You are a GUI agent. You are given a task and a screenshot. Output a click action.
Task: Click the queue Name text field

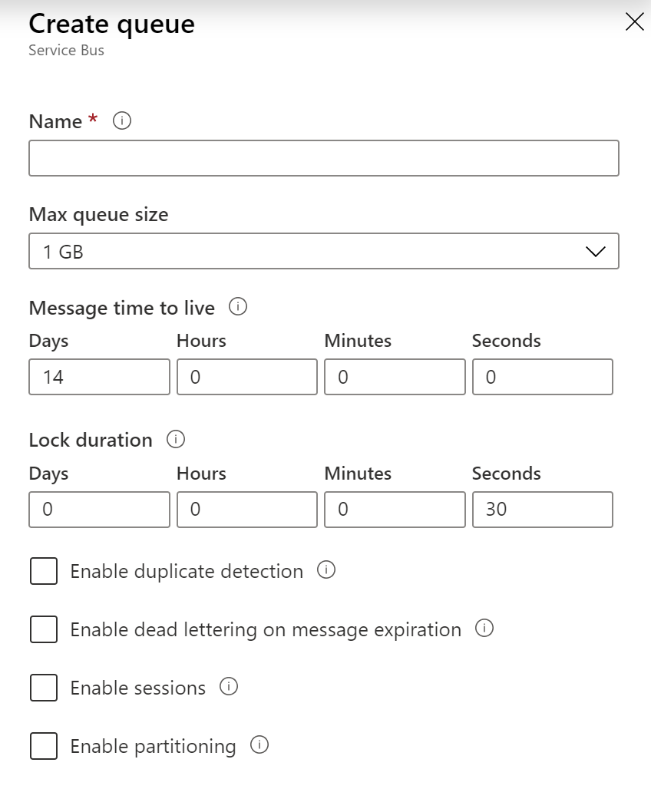[323, 158]
